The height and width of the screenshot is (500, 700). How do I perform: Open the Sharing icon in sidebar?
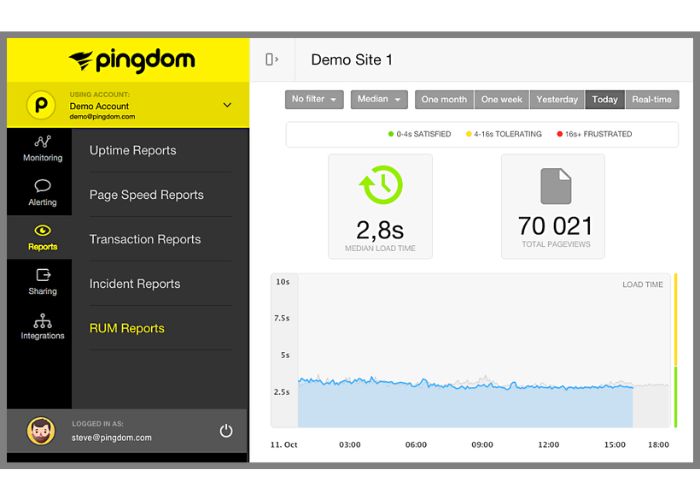(43, 275)
